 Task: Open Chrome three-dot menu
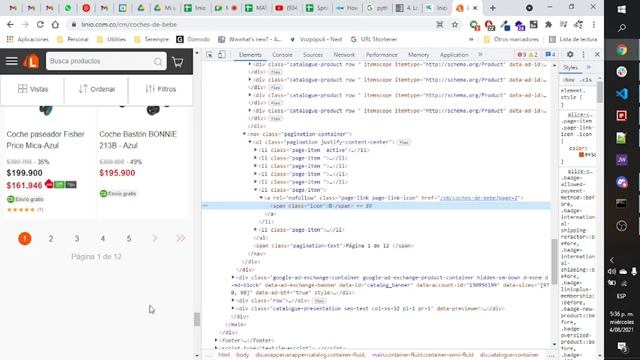click(593, 25)
